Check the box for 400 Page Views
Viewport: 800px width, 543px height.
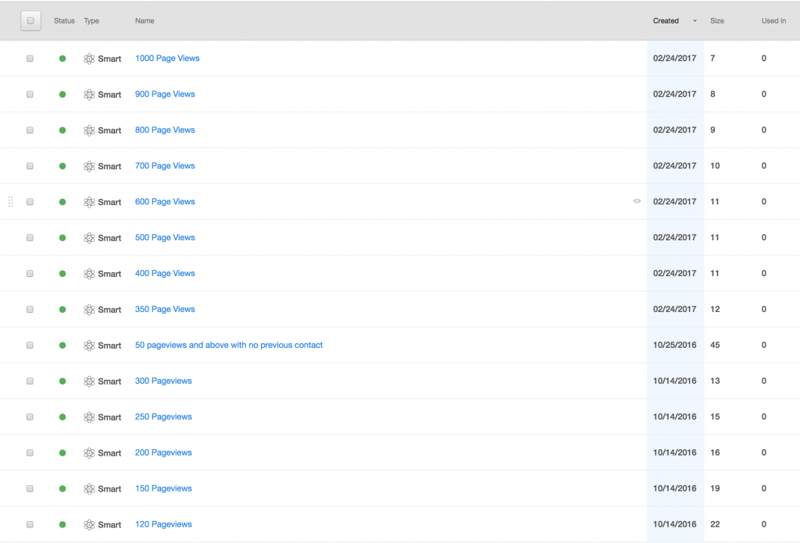(x=30, y=274)
